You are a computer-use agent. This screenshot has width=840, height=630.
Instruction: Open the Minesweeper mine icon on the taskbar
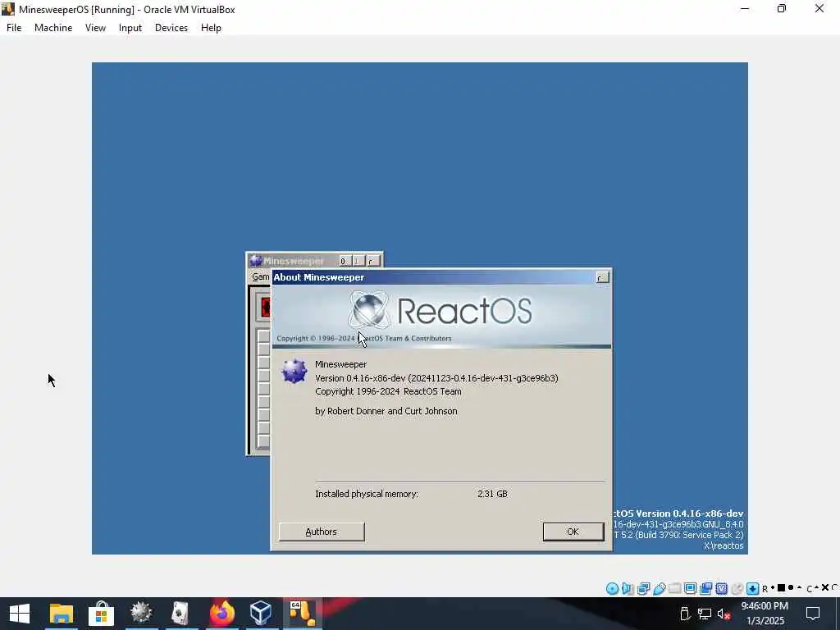141,613
